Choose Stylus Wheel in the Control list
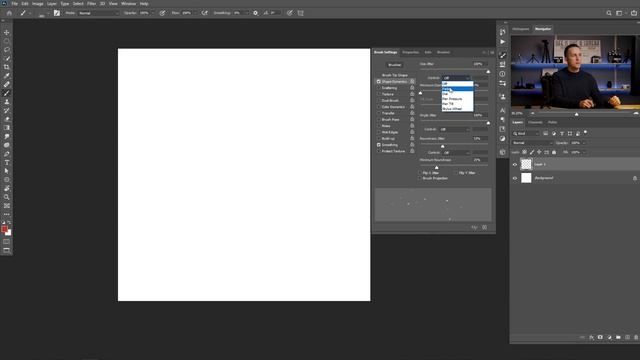This screenshot has width=640, height=360. 458,109
